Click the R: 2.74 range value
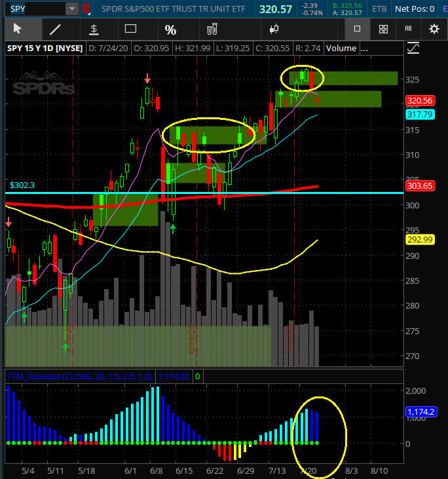The image size is (448, 479). 308,48
